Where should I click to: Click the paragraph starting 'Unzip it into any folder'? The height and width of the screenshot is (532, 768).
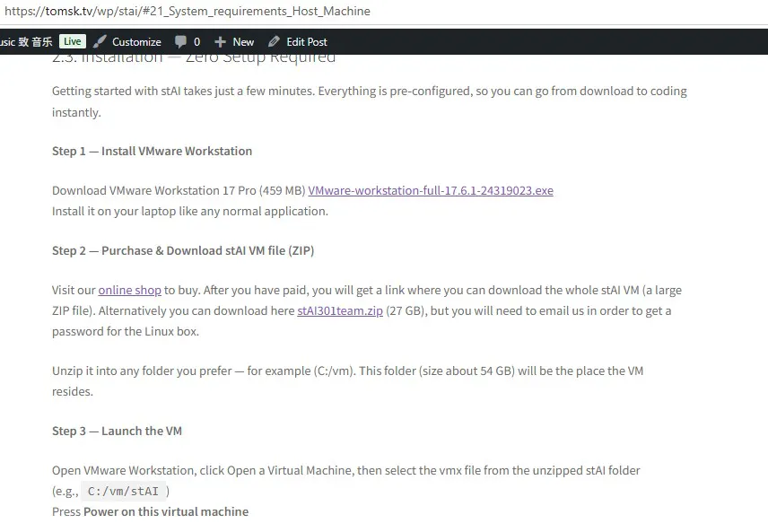point(348,381)
